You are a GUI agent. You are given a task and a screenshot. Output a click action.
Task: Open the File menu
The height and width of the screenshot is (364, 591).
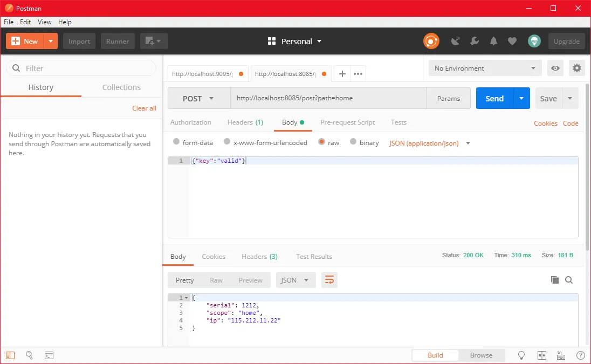(x=9, y=22)
